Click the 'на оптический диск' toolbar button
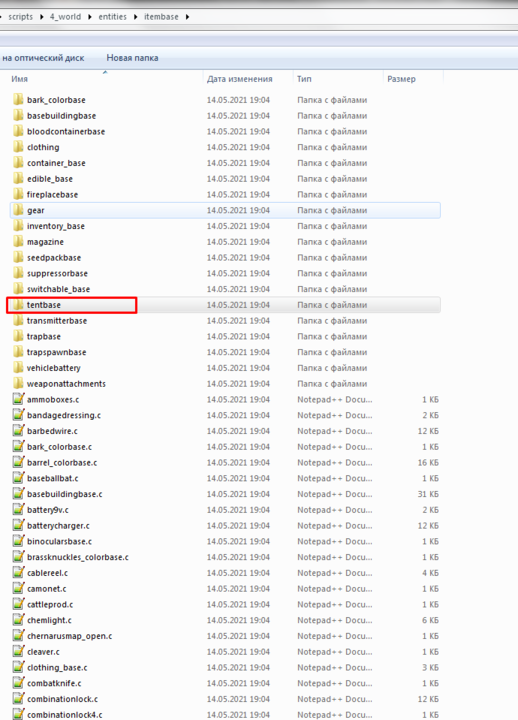The width and height of the screenshot is (518, 720). coord(43,58)
